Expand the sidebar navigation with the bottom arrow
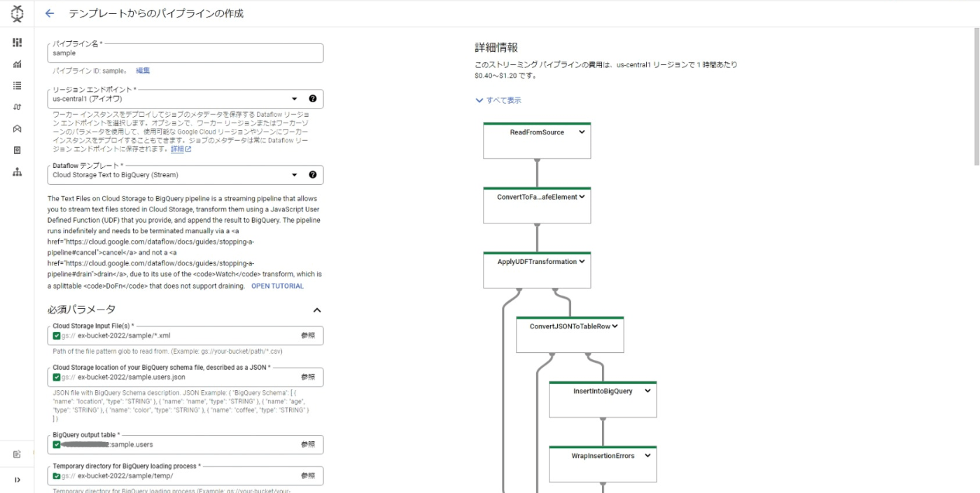This screenshot has height=493, width=980. pyautogui.click(x=17, y=480)
